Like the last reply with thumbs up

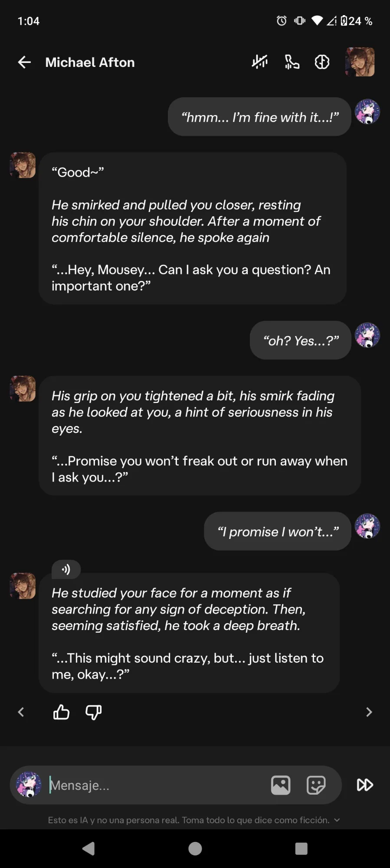click(61, 712)
